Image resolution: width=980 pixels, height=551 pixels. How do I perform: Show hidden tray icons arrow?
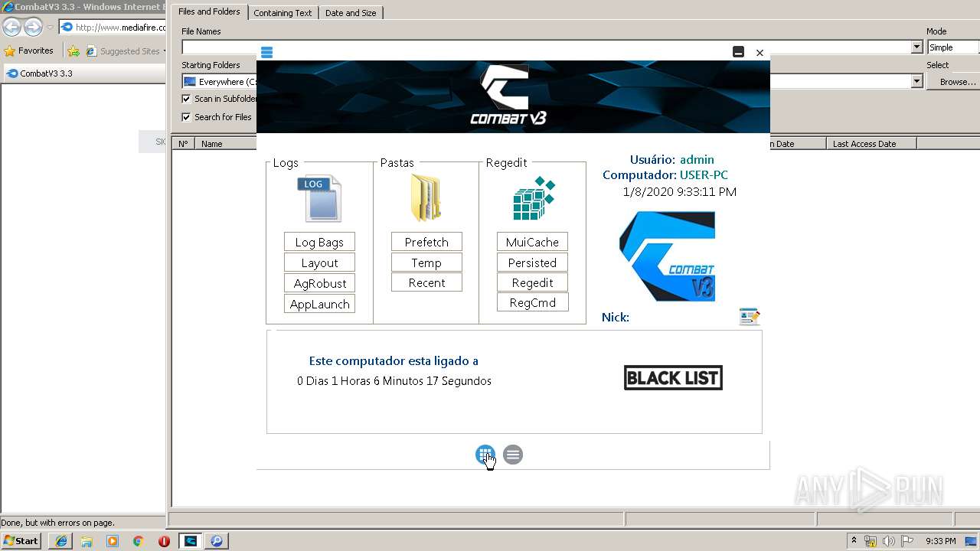point(854,541)
